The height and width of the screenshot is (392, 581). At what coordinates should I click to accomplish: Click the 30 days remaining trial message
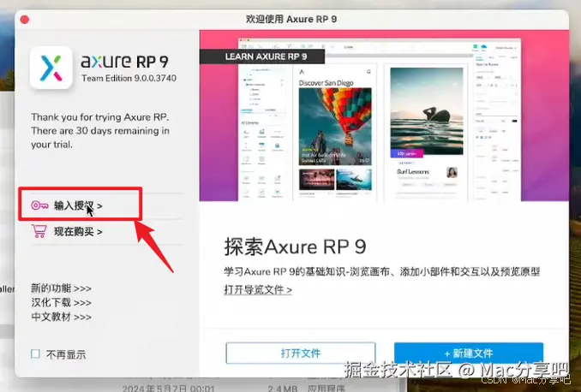click(x=100, y=131)
